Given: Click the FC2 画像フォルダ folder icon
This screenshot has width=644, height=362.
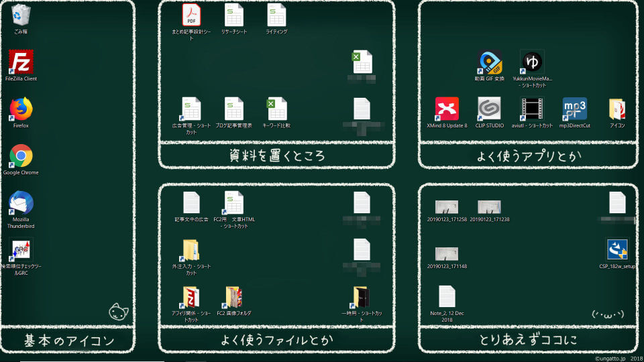Looking at the screenshot, I should [234, 297].
